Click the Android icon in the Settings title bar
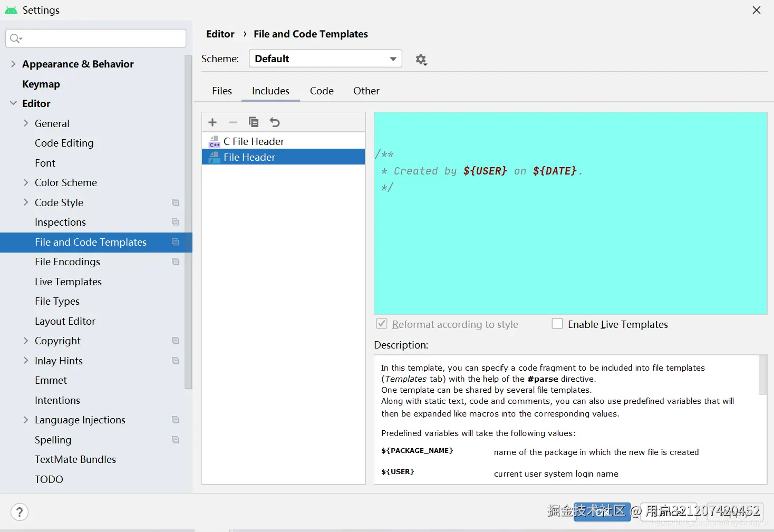The image size is (774, 532). [11, 10]
